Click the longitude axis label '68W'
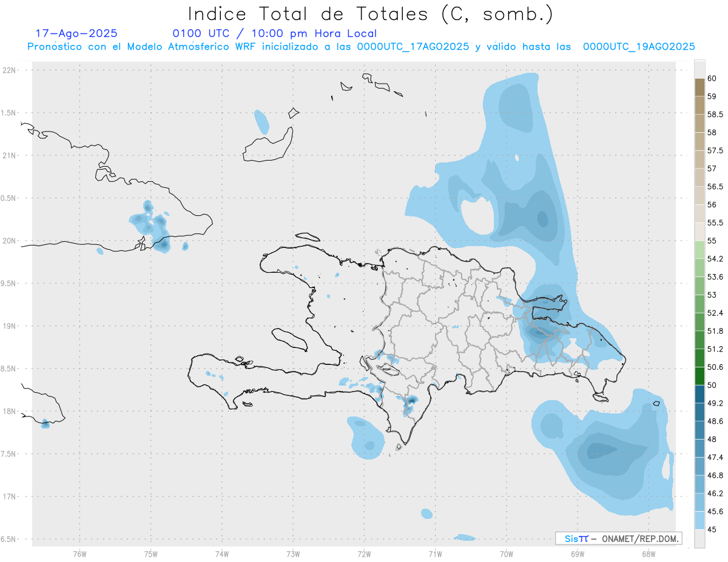This screenshot has height=562, width=728. click(649, 554)
